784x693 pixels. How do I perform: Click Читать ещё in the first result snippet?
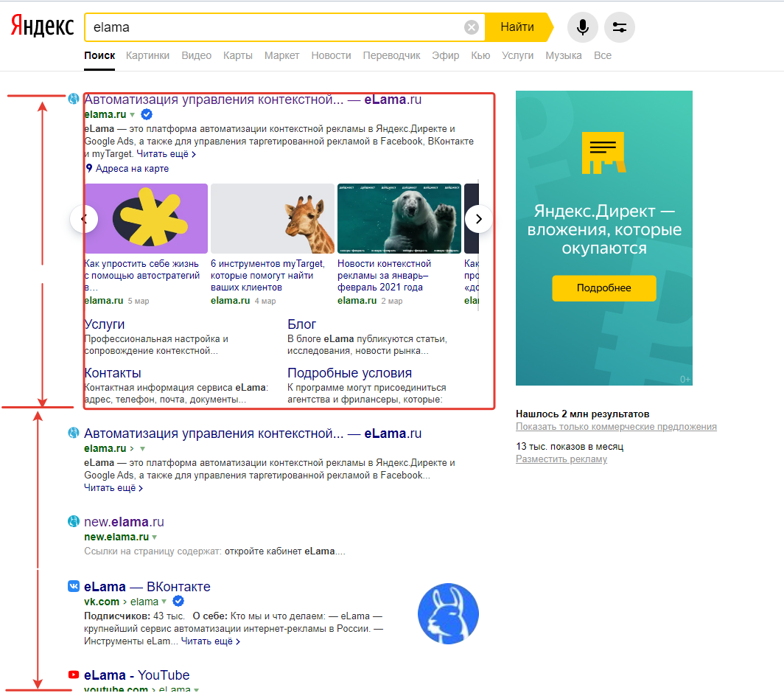tap(166, 154)
